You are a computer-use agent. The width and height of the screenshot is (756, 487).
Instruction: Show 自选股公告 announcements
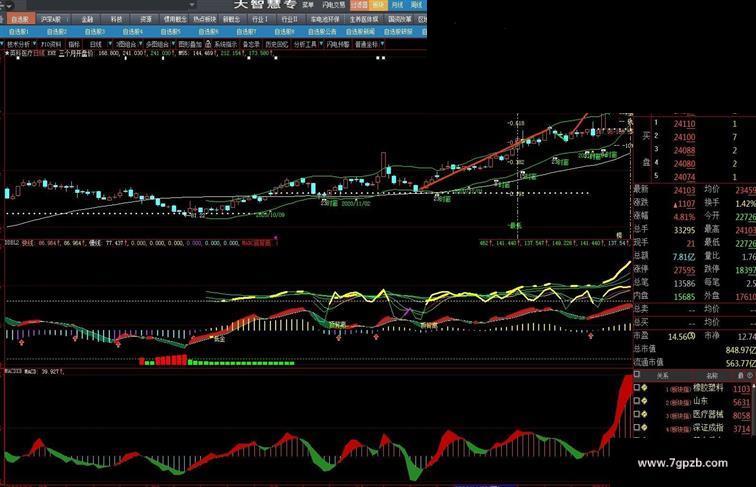(323, 32)
